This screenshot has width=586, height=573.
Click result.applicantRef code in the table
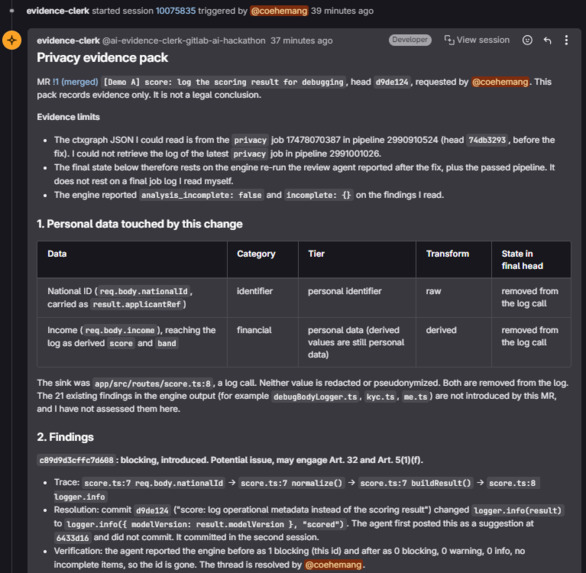[x=137, y=304]
